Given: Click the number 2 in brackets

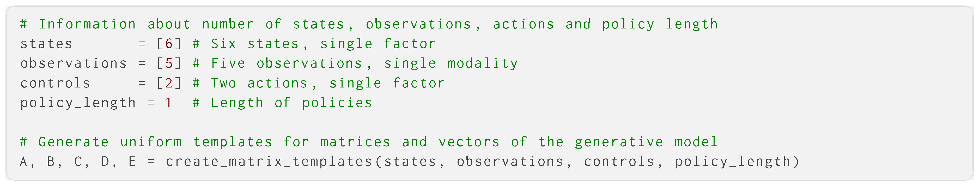Looking at the screenshot, I should pyautogui.click(x=168, y=83).
